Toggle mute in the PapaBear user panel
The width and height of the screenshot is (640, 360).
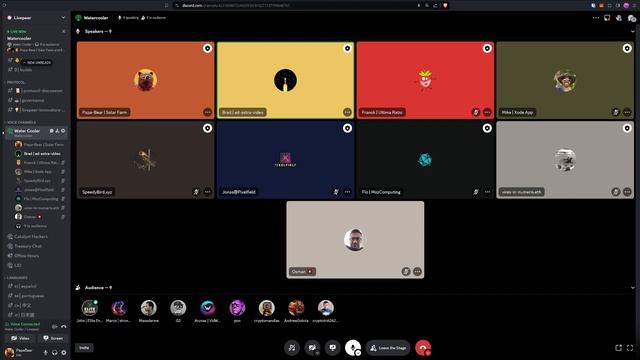pyautogui.click(x=45, y=352)
